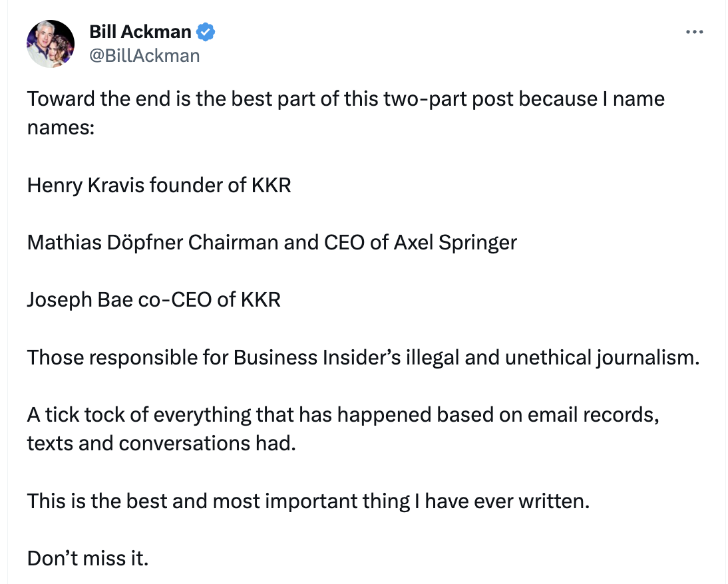
Task: Click the Bill Ackman display name
Action: [140, 31]
